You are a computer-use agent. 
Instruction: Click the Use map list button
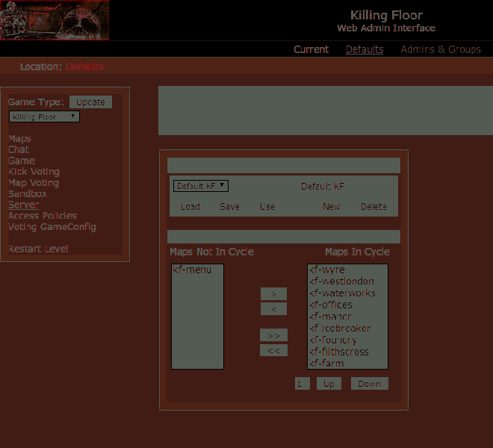pos(267,207)
